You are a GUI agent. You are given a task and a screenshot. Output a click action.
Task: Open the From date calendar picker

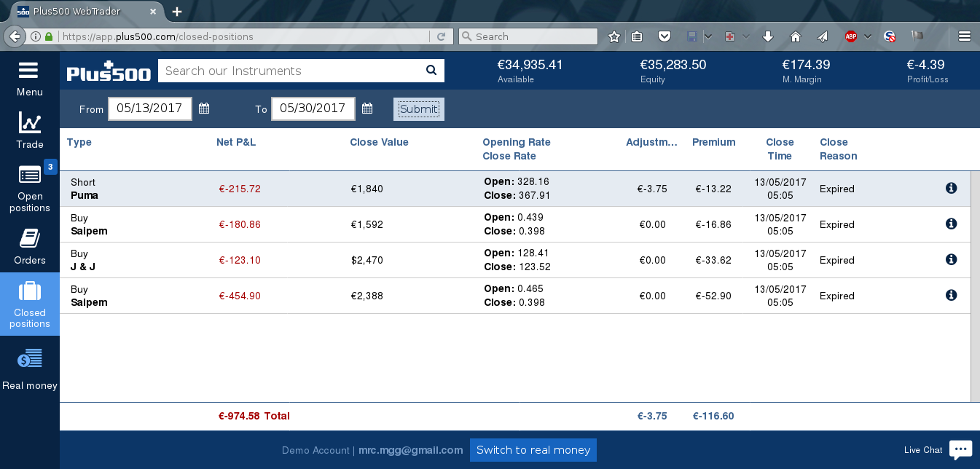[204, 109]
